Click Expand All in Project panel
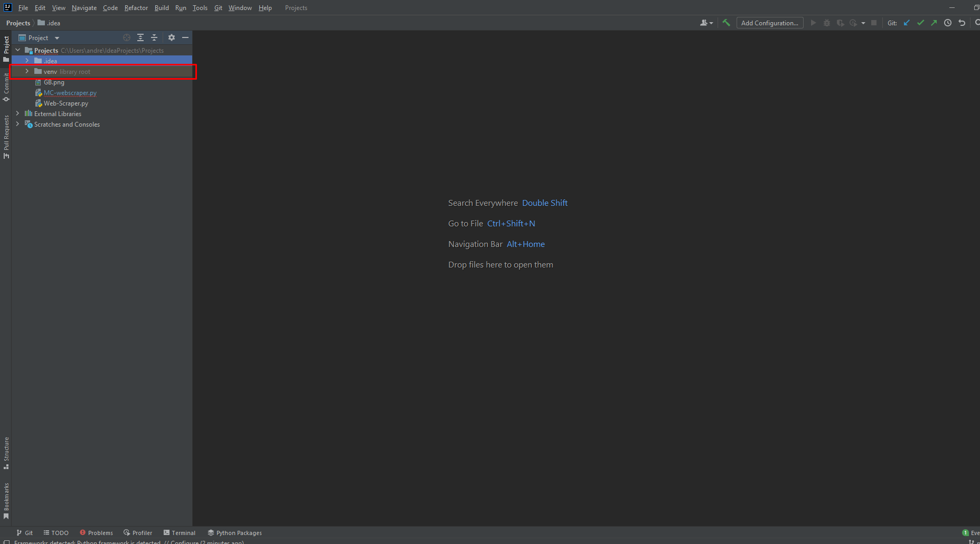This screenshot has height=544, width=980. pos(140,37)
